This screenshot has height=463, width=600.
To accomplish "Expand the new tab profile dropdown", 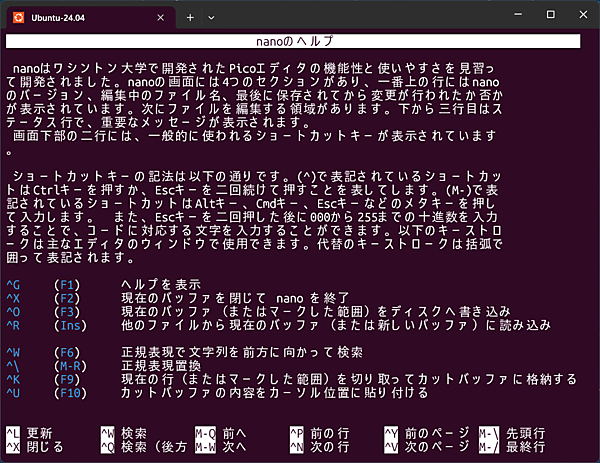I will click(211, 17).
